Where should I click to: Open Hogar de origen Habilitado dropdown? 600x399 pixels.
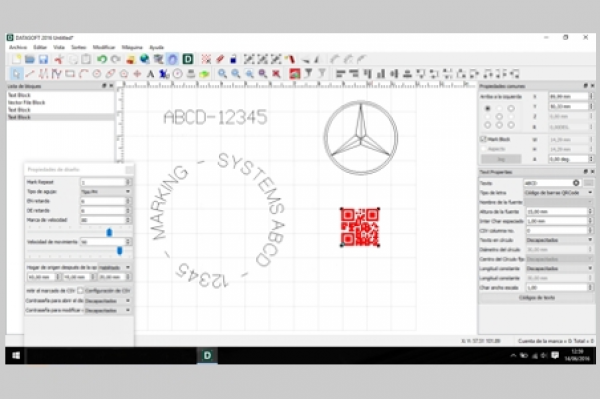click(x=115, y=267)
